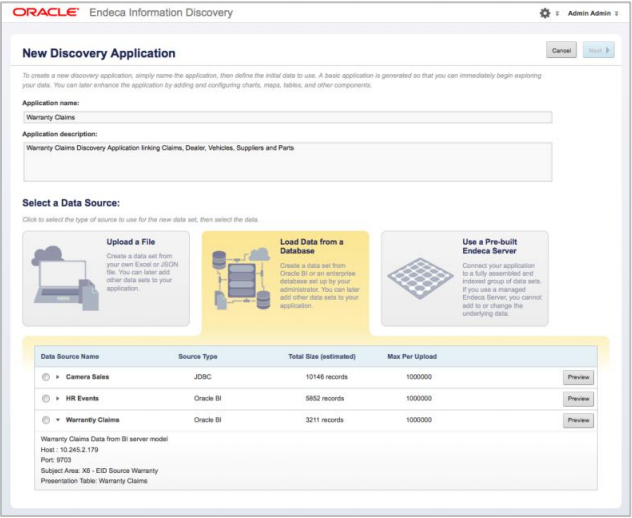
Task: Click the Application description text area
Action: tap(288, 162)
